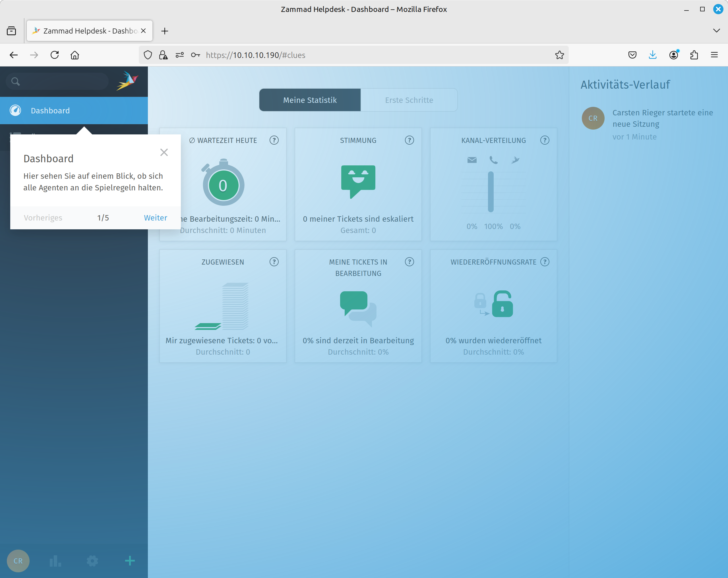Expand the list all tabs chevron
The height and width of the screenshot is (578, 728).
pyautogui.click(x=717, y=31)
